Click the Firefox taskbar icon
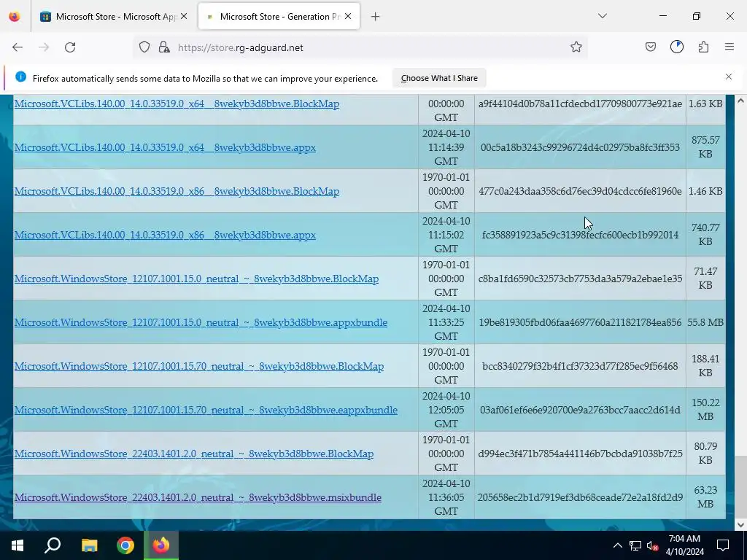Screen dimensions: 747x560 (x=161, y=545)
